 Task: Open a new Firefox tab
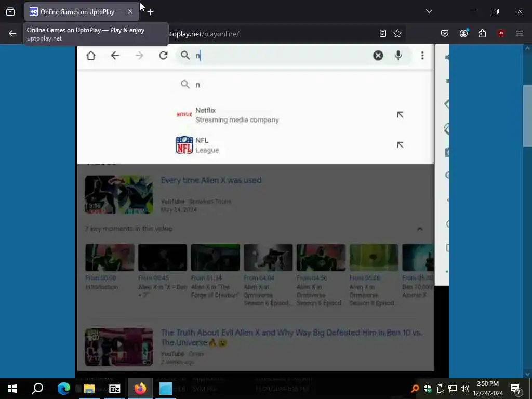(150, 12)
